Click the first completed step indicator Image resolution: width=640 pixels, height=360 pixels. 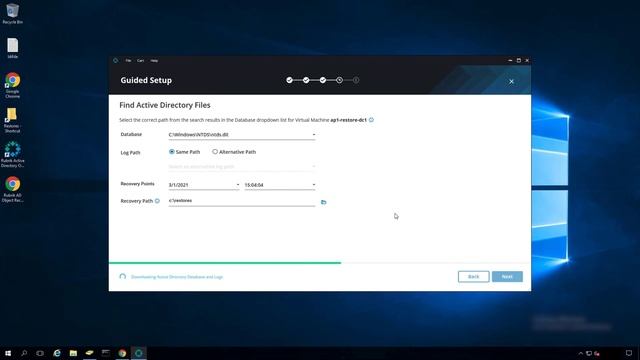(x=289, y=80)
